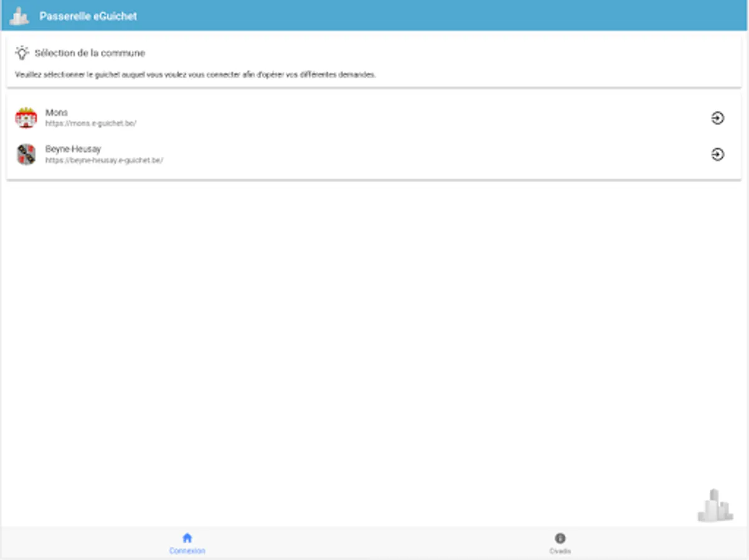Click the beyne-heusay.e-guichet.be URL link
Viewport: 749px width, 560px height.
103,159
